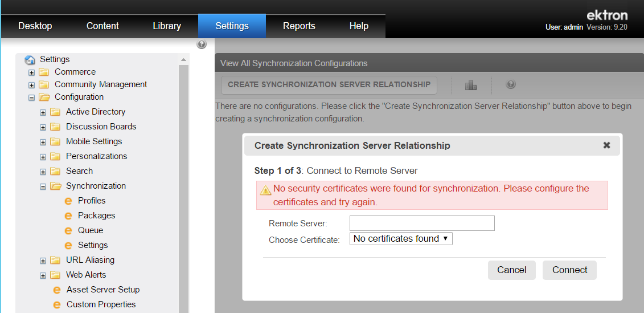Cancel the server relationship dialog
The height and width of the screenshot is (313, 644).
(x=512, y=270)
